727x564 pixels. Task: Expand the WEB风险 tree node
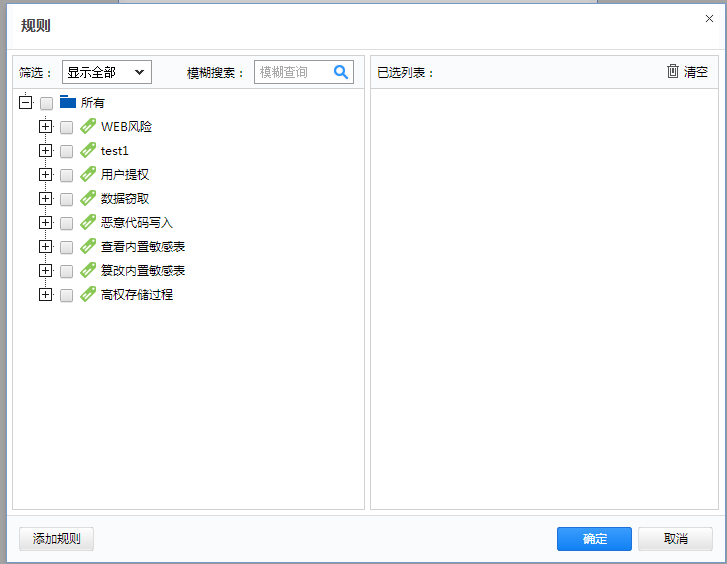tap(45, 126)
